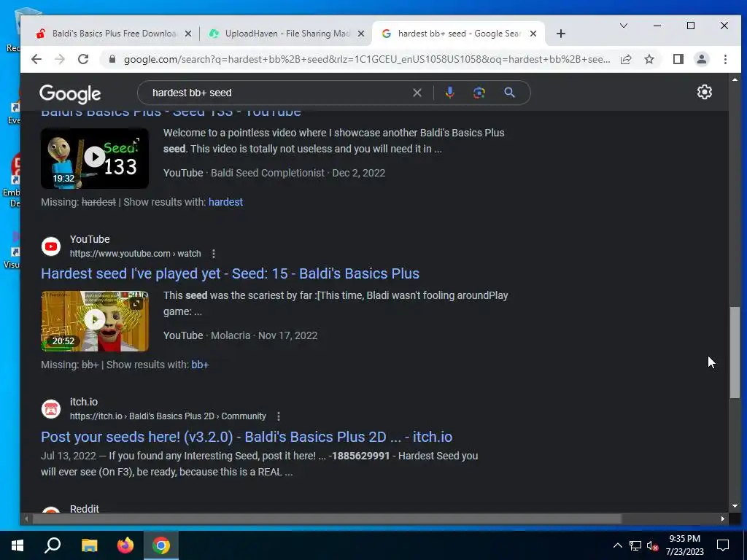This screenshot has width=747, height=560.
Task: Open the tab search dropdown chevron
Action: pyautogui.click(x=624, y=26)
